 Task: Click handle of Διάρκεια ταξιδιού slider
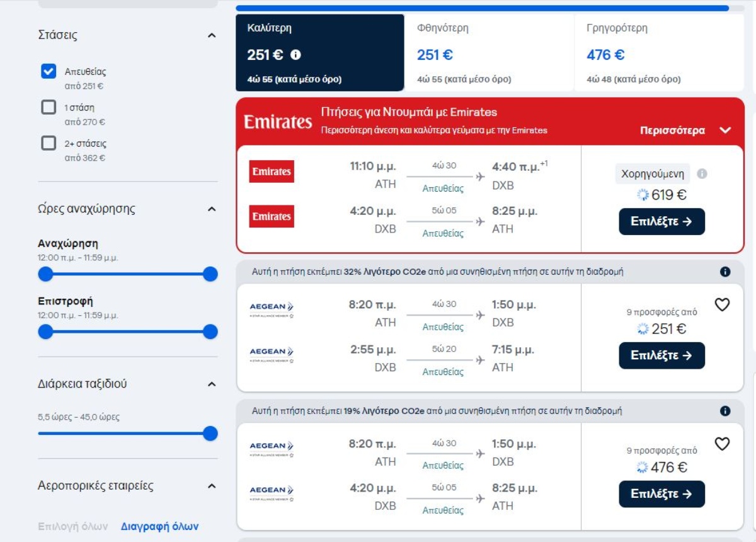pyautogui.click(x=210, y=434)
